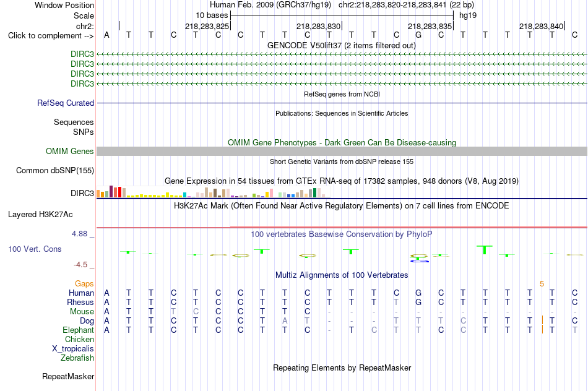The width and height of the screenshot is (588, 391).
Task: Click the gray 'A' in the Dog alignment row
Action: [x=285, y=321]
